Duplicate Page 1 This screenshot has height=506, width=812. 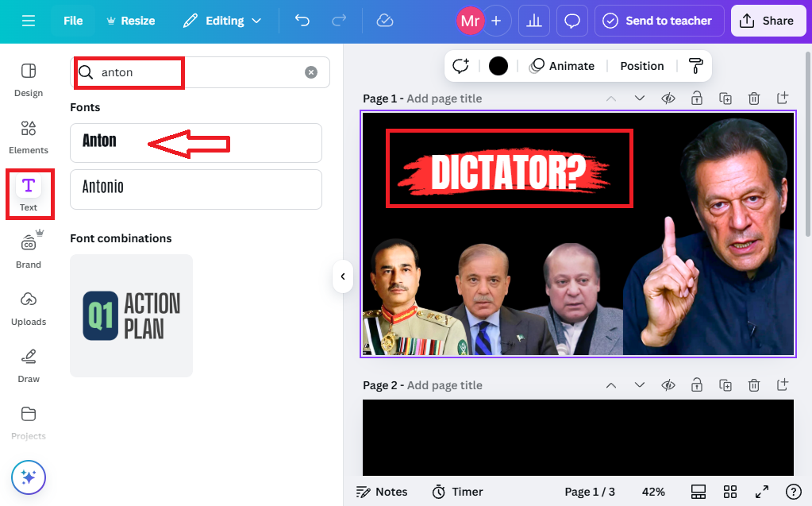coord(725,98)
